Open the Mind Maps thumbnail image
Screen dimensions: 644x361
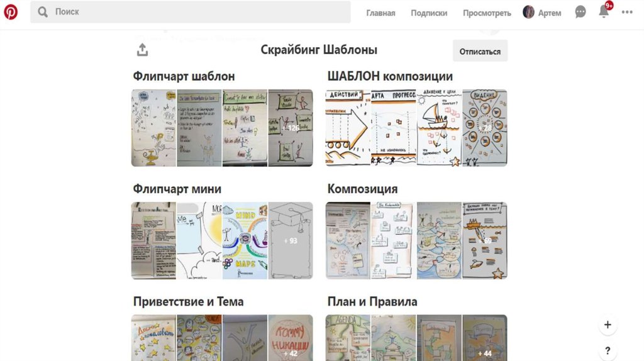click(245, 240)
